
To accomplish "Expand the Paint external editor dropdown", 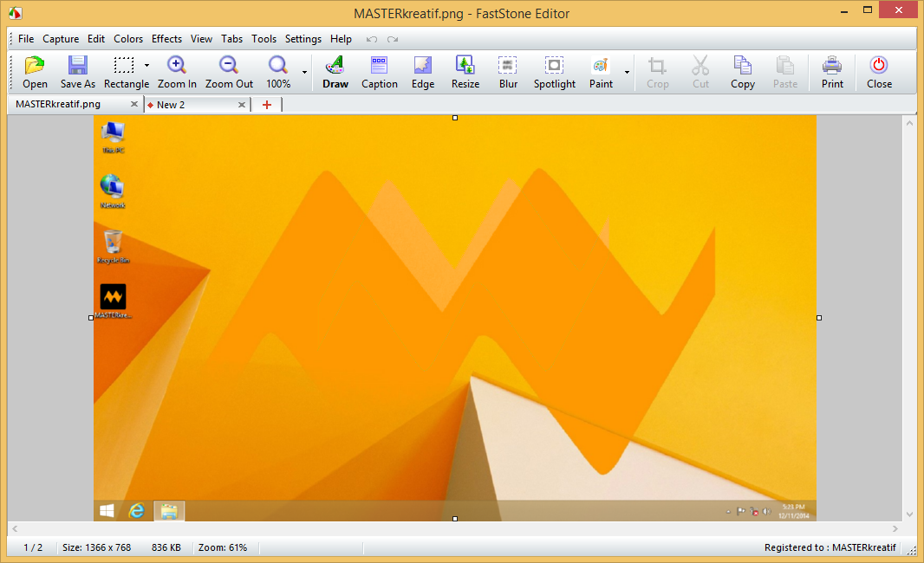I will 627,73.
